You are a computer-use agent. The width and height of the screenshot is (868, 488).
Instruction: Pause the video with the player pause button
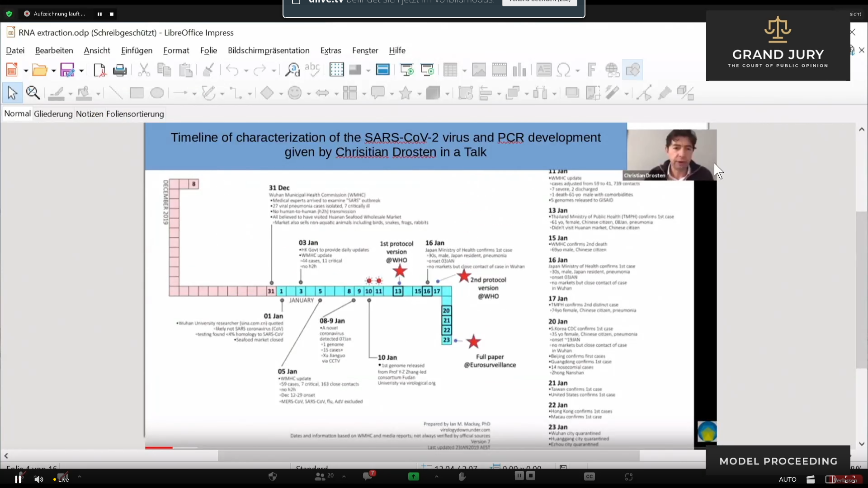(18, 479)
